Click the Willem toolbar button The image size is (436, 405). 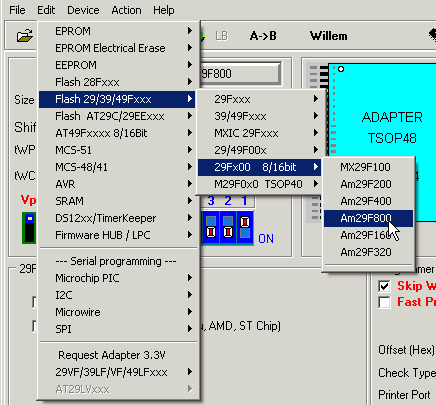[x=328, y=36]
